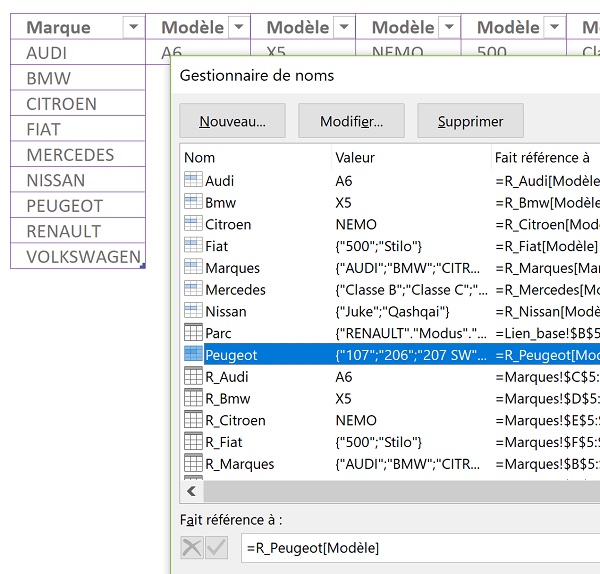Open the filter dropdown above the A6 column

tap(239, 27)
